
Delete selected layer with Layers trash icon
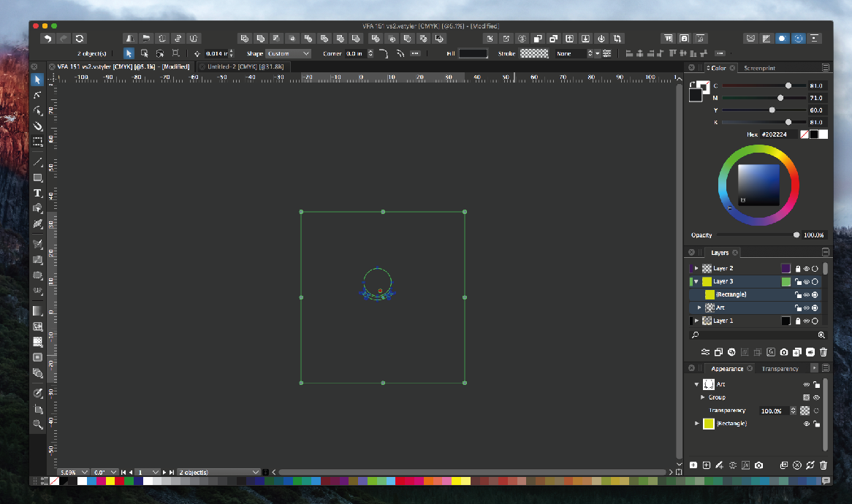coord(824,352)
